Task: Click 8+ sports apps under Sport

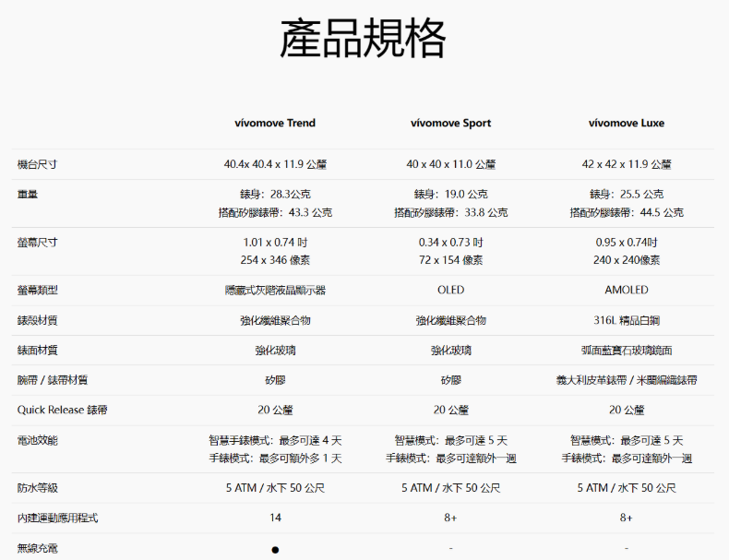Action: click(x=450, y=518)
